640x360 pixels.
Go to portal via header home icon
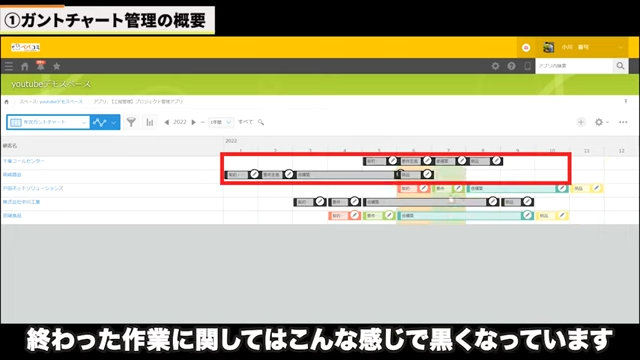(25, 66)
